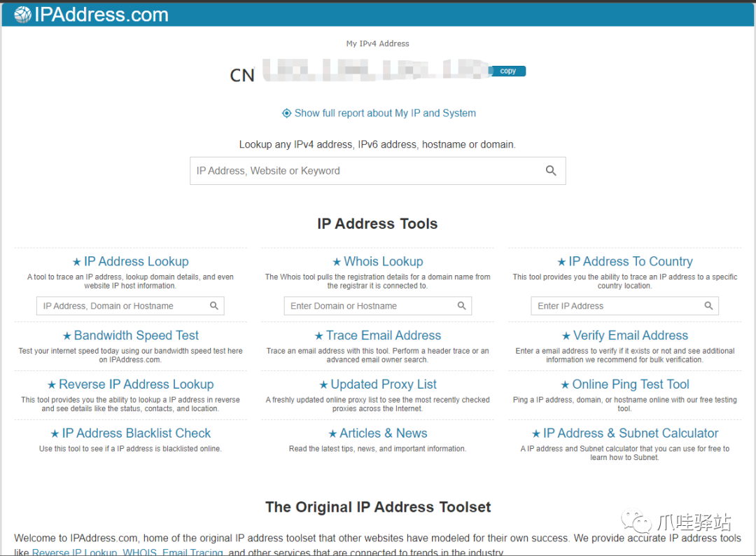Follow the WHOIS link in welcome paragraph
756x556 pixels.
(x=139, y=552)
